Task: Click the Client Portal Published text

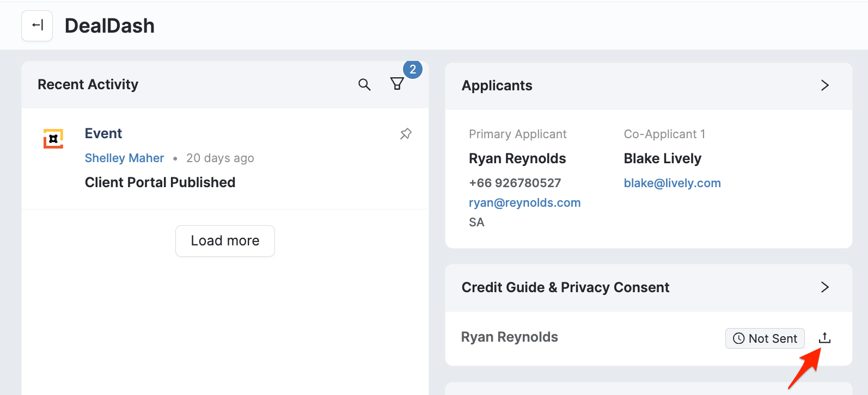Action: [x=160, y=182]
